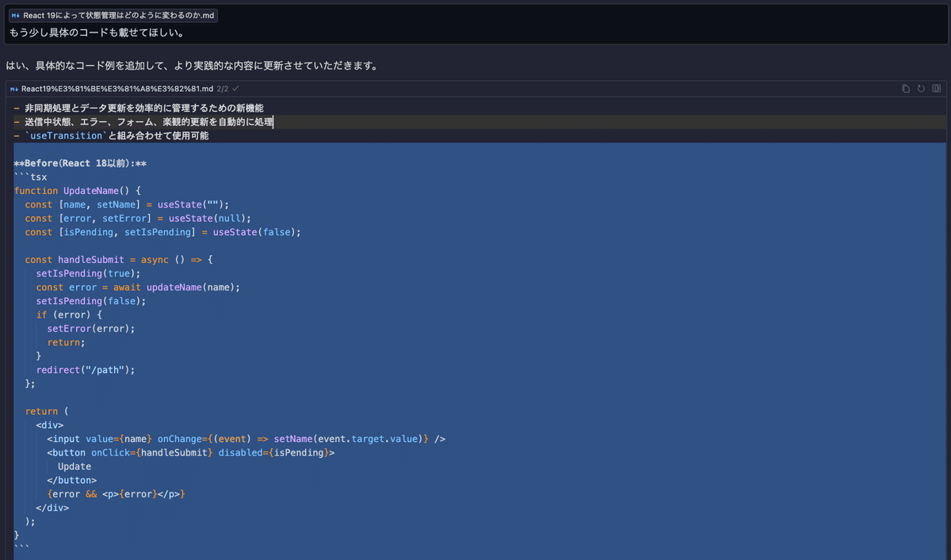Click the circular retry arrow in code block header
Viewport: 951px width, 560px height.
[921, 89]
